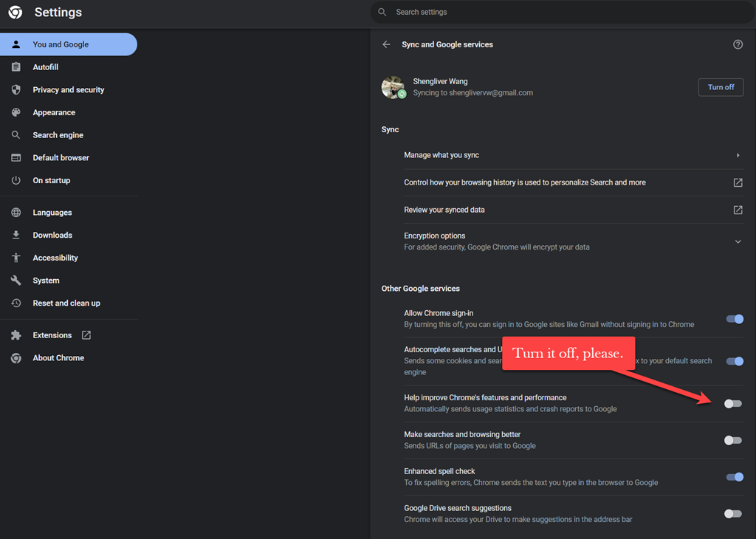Toggle Help improve Chrome's features and performance

[732, 403]
